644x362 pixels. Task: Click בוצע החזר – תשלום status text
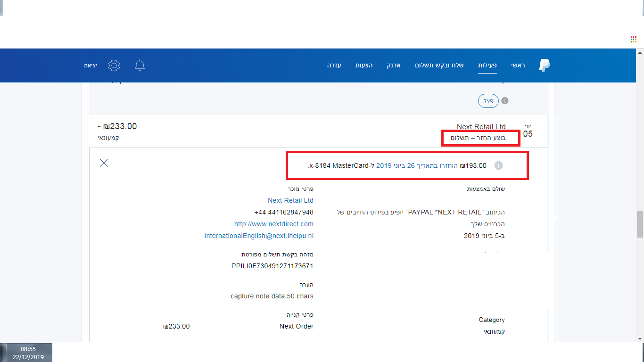click(479, 138)
